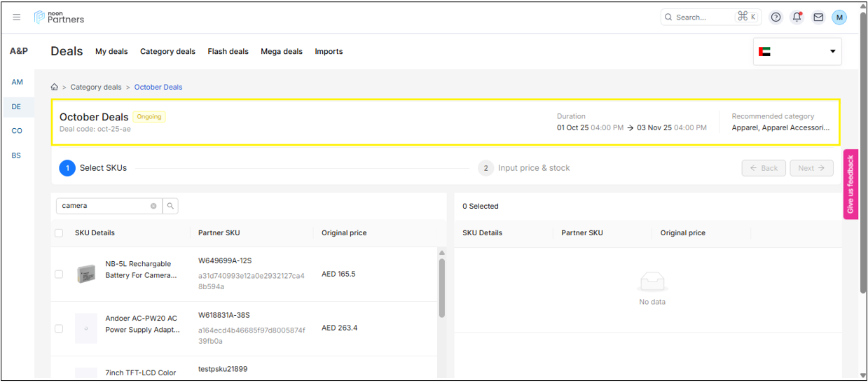This screenshot has width=868, height=383.
Task: Select all SKUs with header checkbox
Action: (x=59, y=233)
